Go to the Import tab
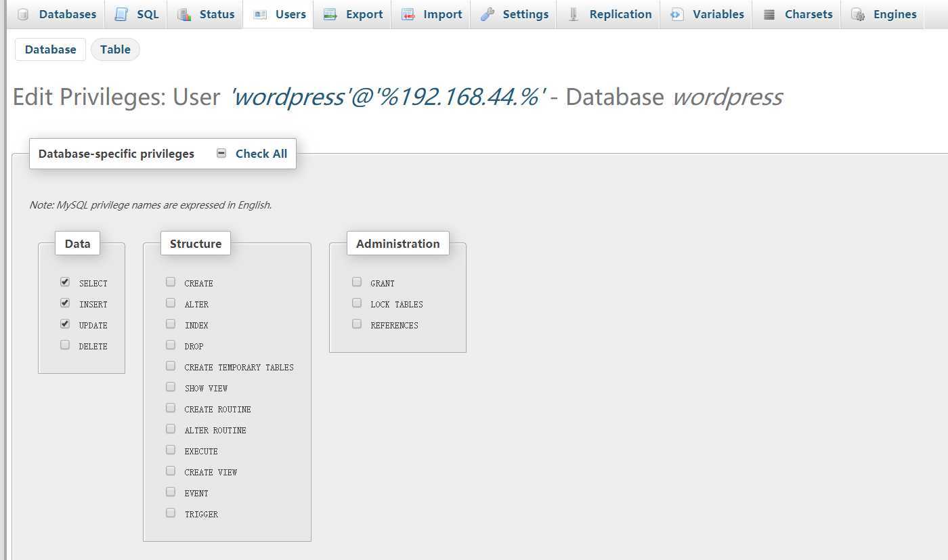The width and height of the screenshot is (948, 560). click(431, 14)
